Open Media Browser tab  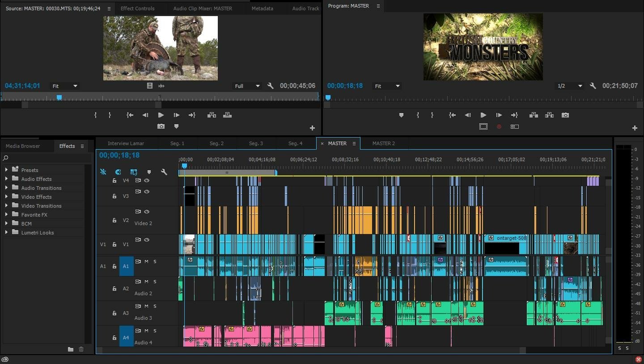pyautogui.click(x=23, y=146)
